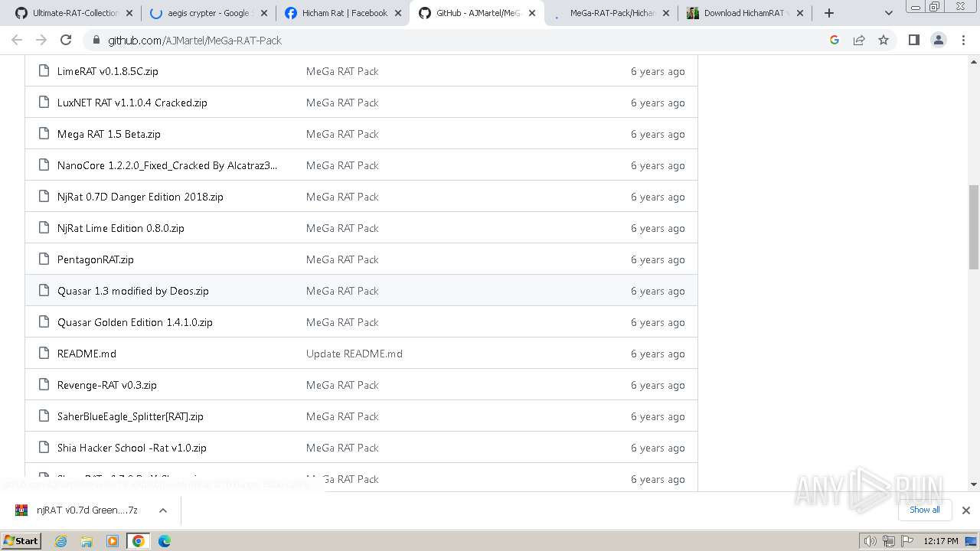This screenshot has height=551, width=980.
Task: Close the Hicham Rat Facebook tab
Action: (x=398, y=13)
